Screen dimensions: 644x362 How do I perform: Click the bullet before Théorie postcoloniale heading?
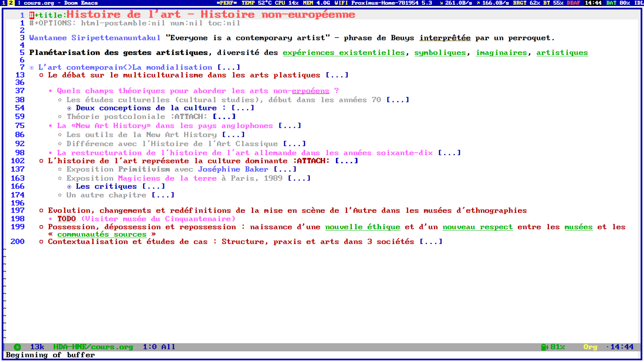[60, 117]
